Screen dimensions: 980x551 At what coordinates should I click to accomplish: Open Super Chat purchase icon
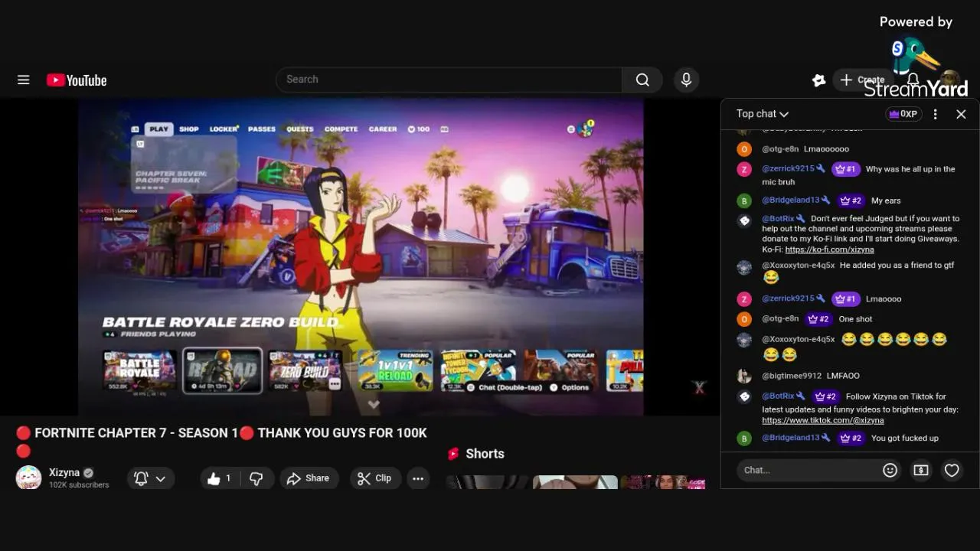tap(921, 470)
